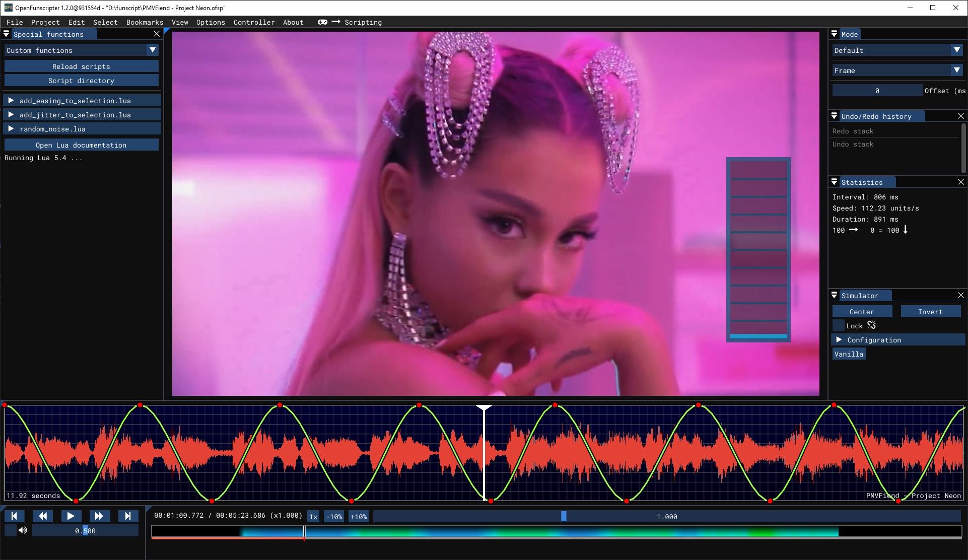
Task: Mute audio via the speaker icon
Action: point(23,530)
